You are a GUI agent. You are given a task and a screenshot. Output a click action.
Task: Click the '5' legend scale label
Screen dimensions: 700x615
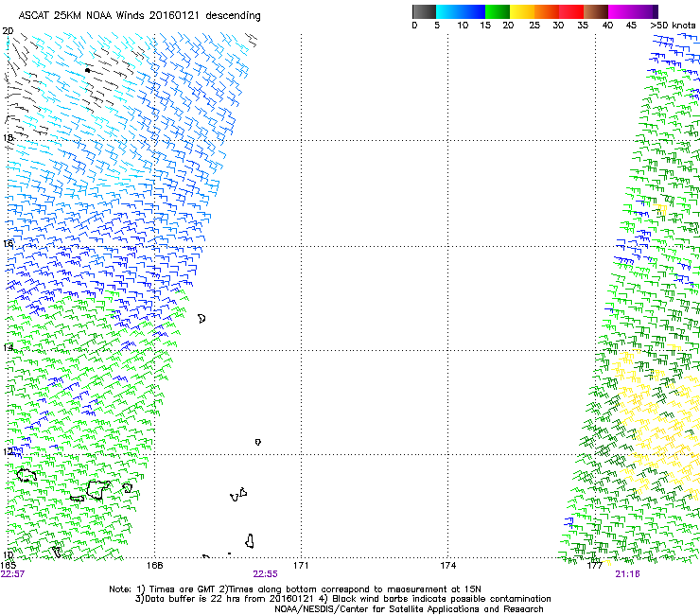(437, 26)
